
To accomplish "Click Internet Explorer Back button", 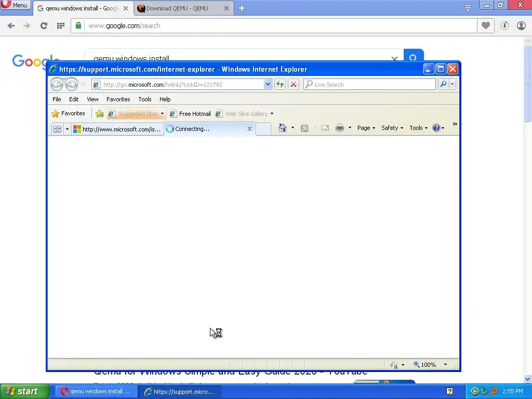I will tap(57, 84).
